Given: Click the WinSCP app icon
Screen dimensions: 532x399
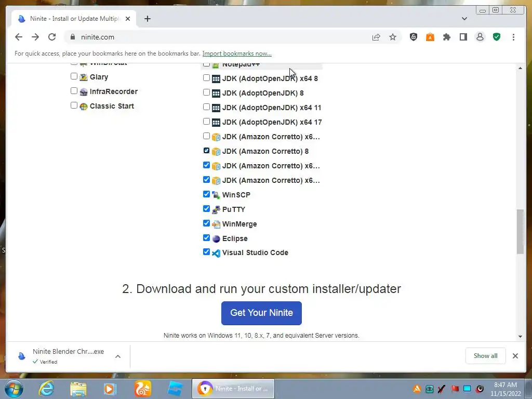Looking at the screenshot, I should pyautogui.click(x=216, y=195).
